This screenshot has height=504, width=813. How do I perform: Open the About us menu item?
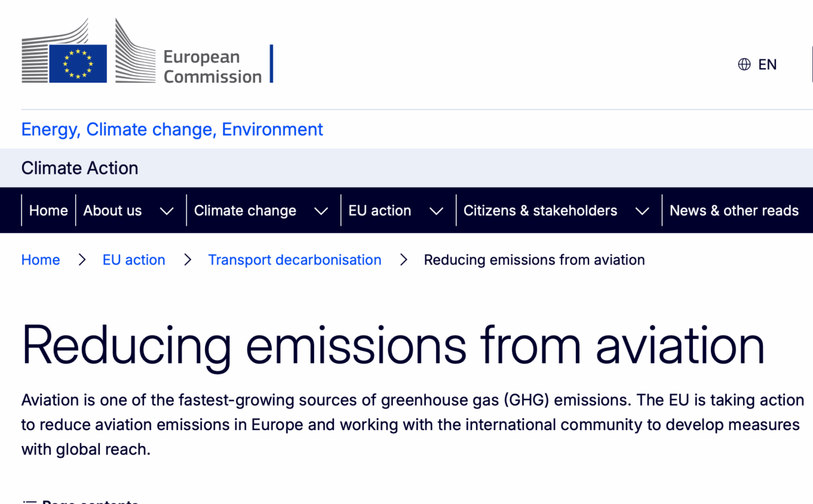(113, 211)
